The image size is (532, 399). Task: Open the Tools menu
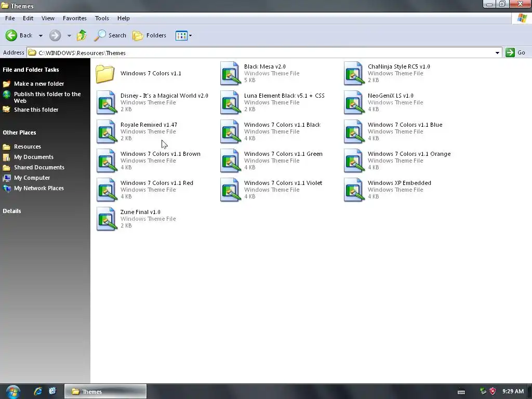click(102, 18)
